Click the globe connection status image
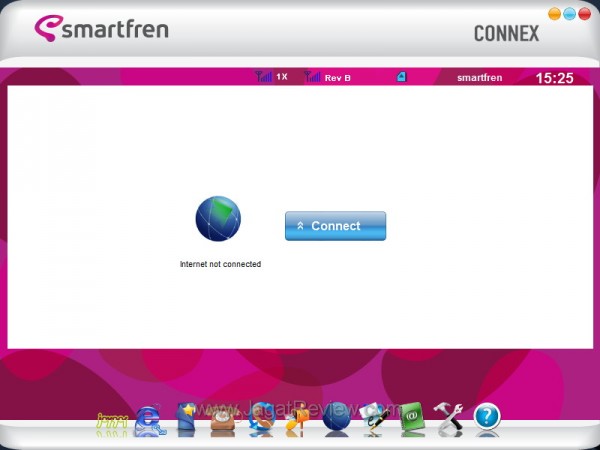This screenshot has width=600, height=450. [218, 218]
